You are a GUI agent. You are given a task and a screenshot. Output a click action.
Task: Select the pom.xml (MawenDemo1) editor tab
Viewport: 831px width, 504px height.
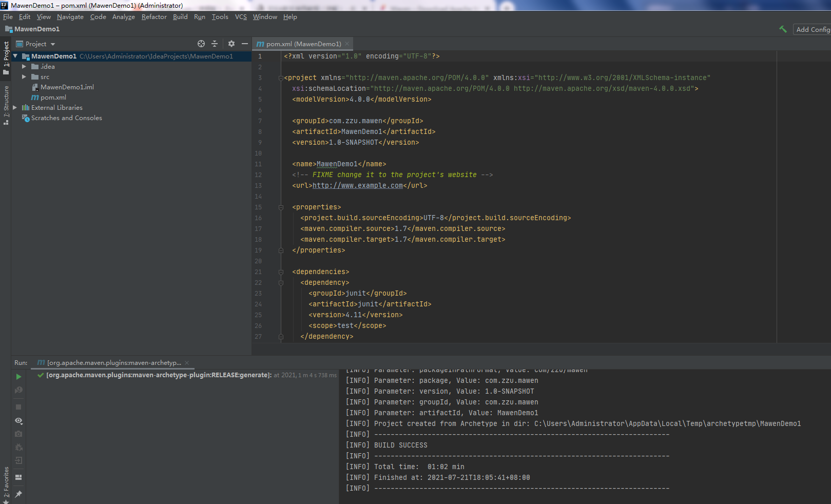303,44
